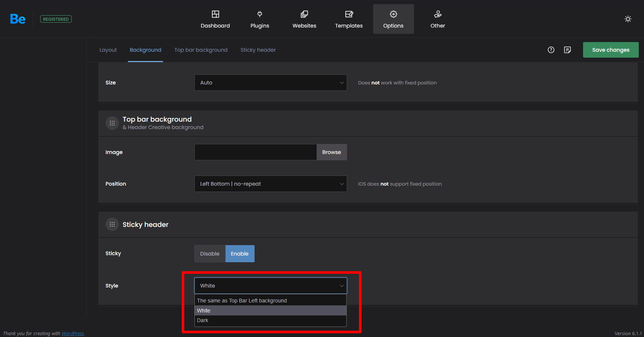
Task: Click drag handle of Top bar background section
Action: (x=112, y=123)
